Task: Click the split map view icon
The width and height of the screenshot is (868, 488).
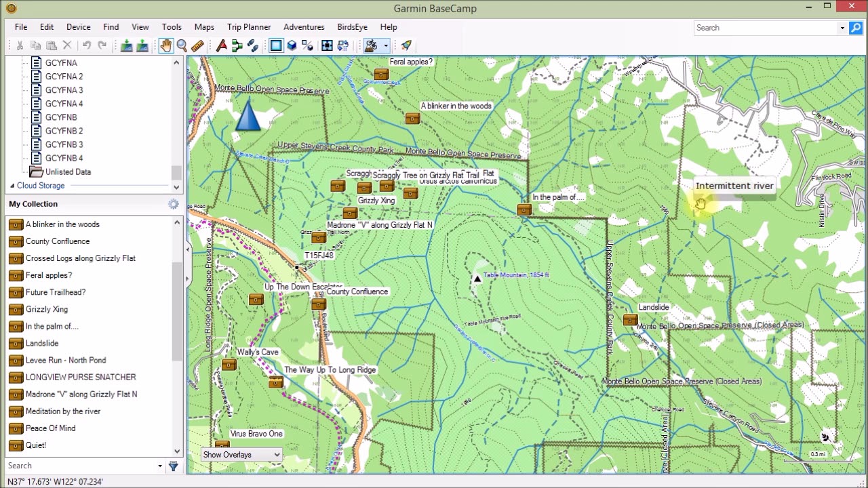Action: (x=307, y=45)
